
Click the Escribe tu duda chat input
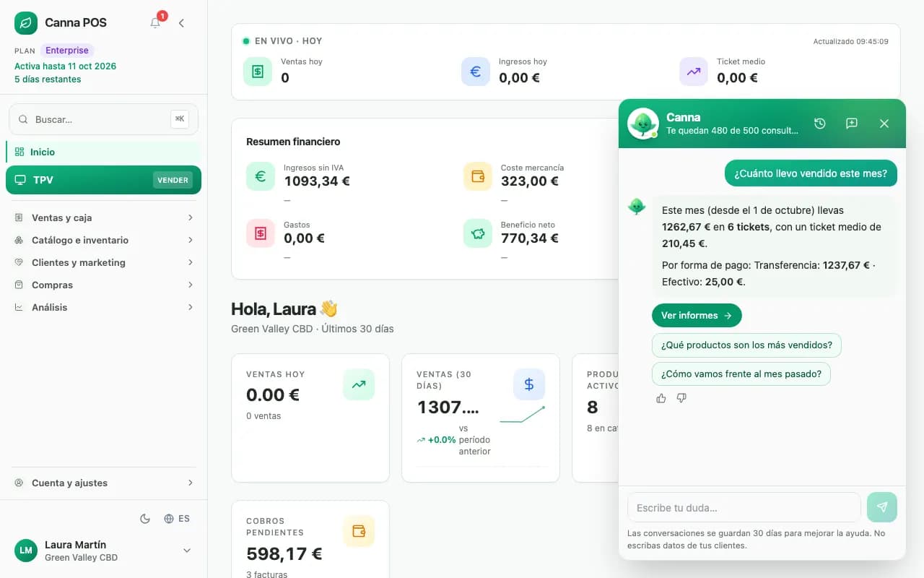744,507
